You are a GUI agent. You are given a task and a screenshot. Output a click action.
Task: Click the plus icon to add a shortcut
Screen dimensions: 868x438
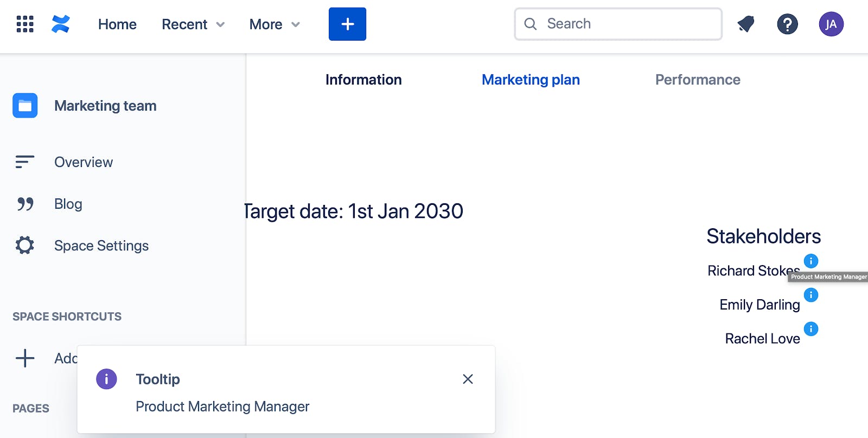[25, 358]
